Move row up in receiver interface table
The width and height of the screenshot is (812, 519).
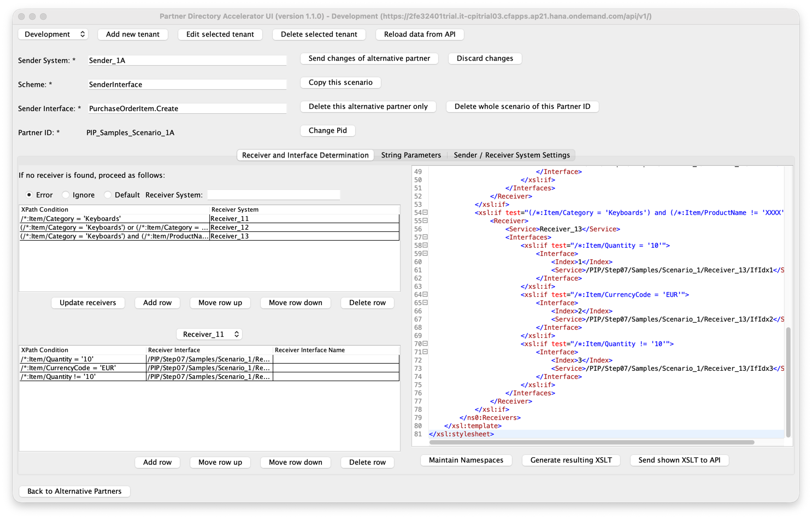coord(220,463)
